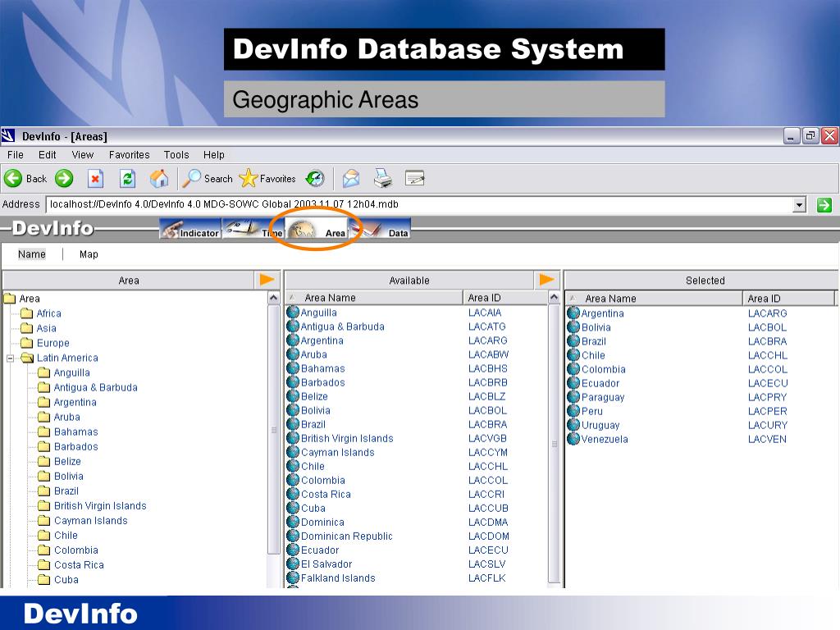Screen dimensions: 840x630
Task: Click the Area tree scrollbar up arrow
Action: [x=273, y=298]
